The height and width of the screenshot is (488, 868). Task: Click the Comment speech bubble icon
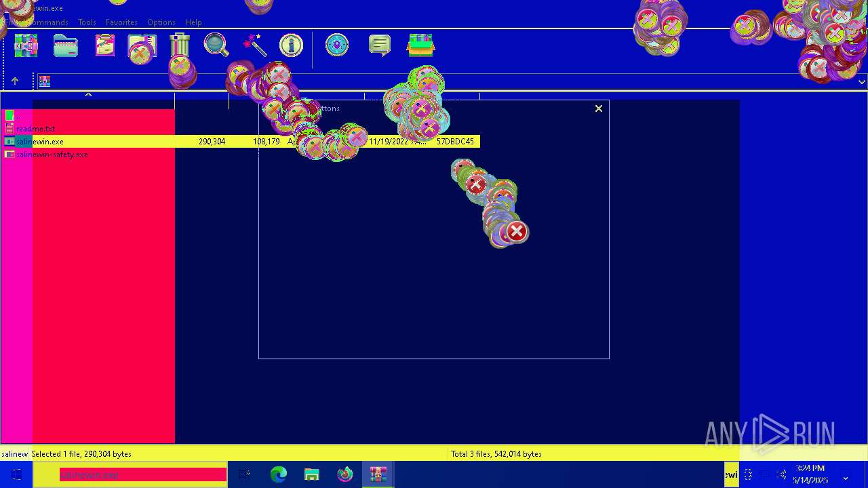[379, 45]
